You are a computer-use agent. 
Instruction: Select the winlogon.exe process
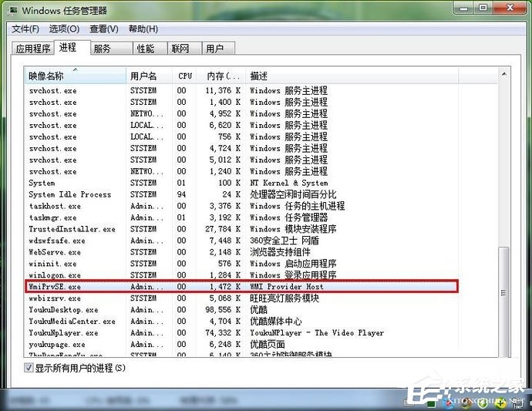click(x=241, y=275)
